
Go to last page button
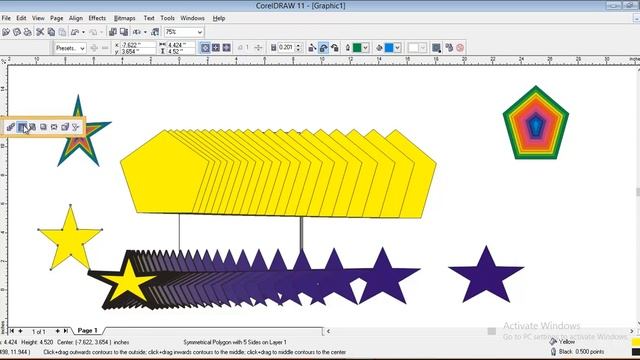pyautogui.click(x=66, y=331)
